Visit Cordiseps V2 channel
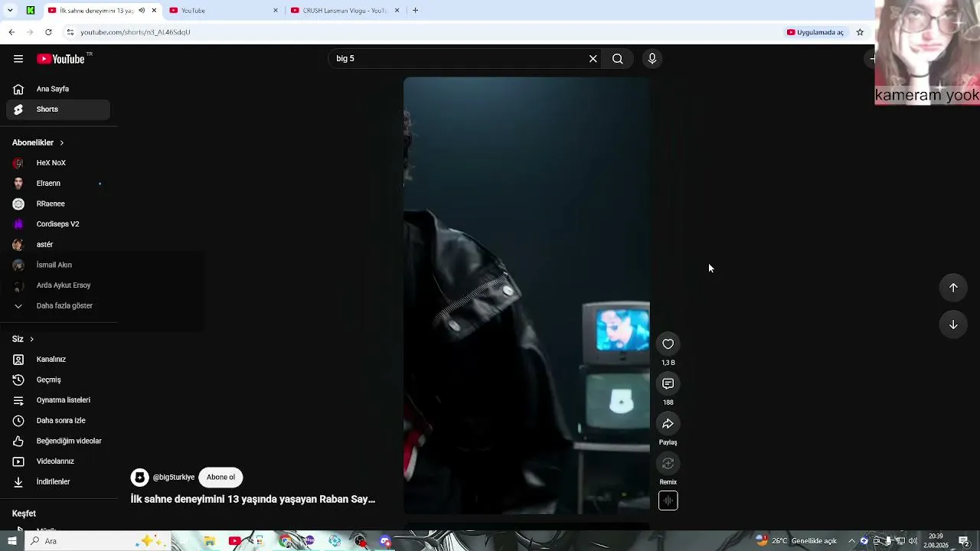 [58, 224]
